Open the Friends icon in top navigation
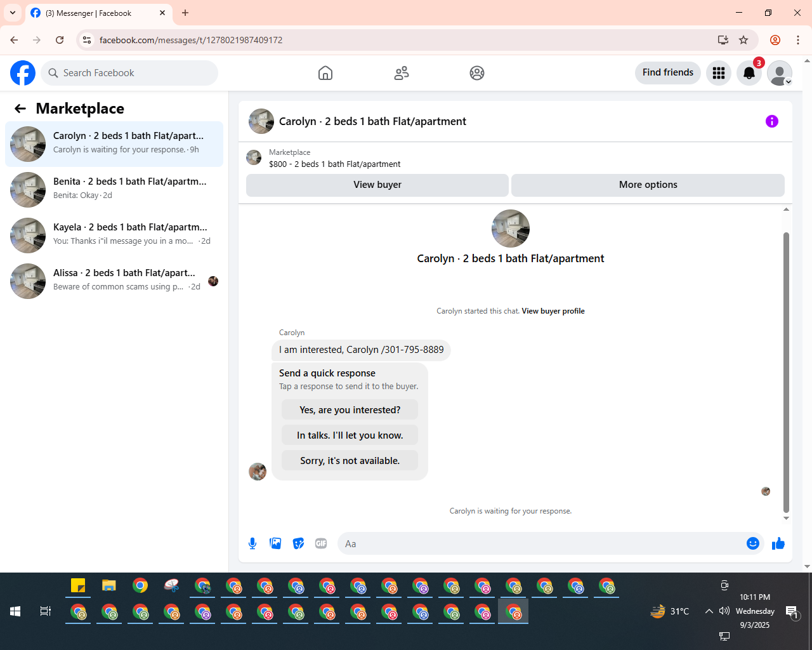Screen dimensions: 812x650 click(x=402, y=73)
